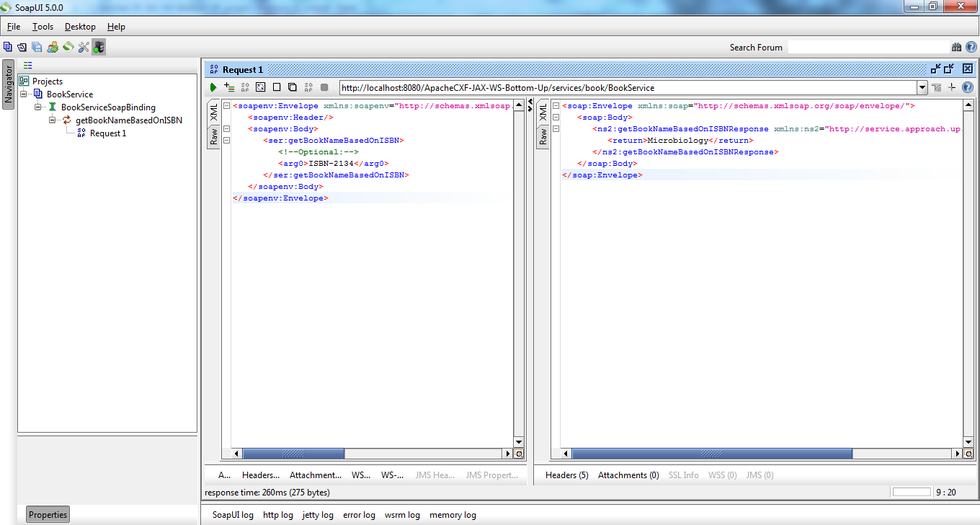Screen dimensions: 980x525
Task: Click the plus icon next to endpoint
Action: (x=952, y=88)
